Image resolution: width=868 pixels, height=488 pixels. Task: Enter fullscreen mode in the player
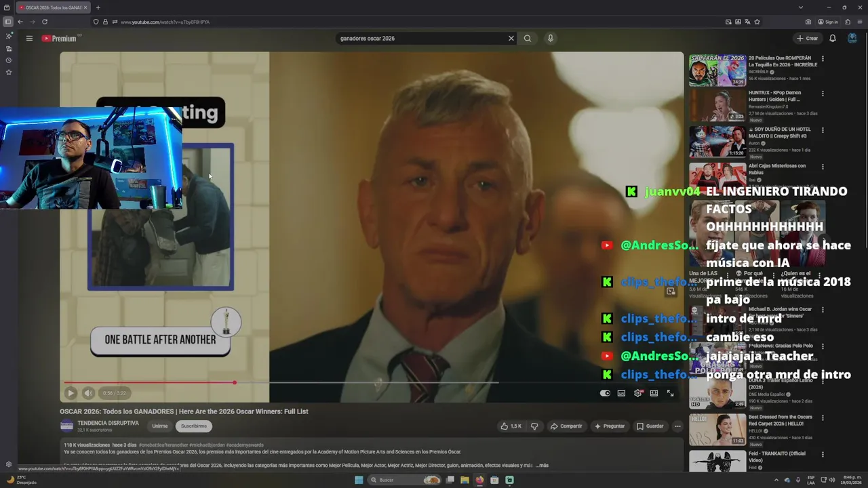670,393
